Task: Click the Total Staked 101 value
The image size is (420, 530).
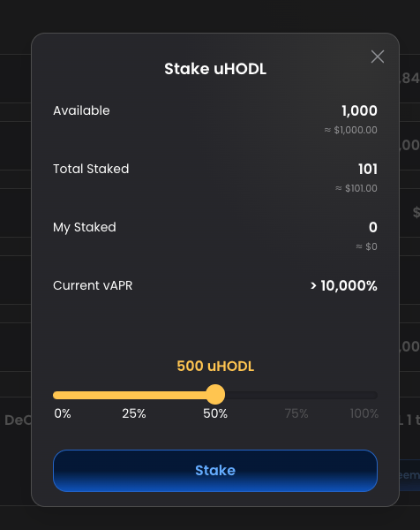Action: tap(368, 169)
